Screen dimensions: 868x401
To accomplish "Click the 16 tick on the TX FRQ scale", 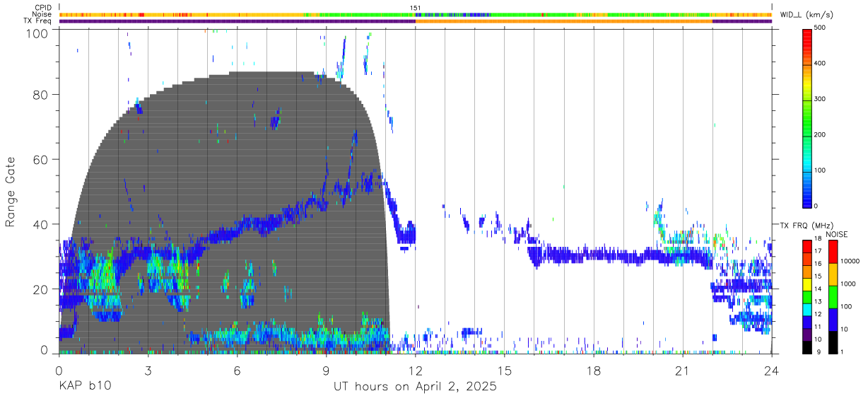I will (x=819, y=264).
